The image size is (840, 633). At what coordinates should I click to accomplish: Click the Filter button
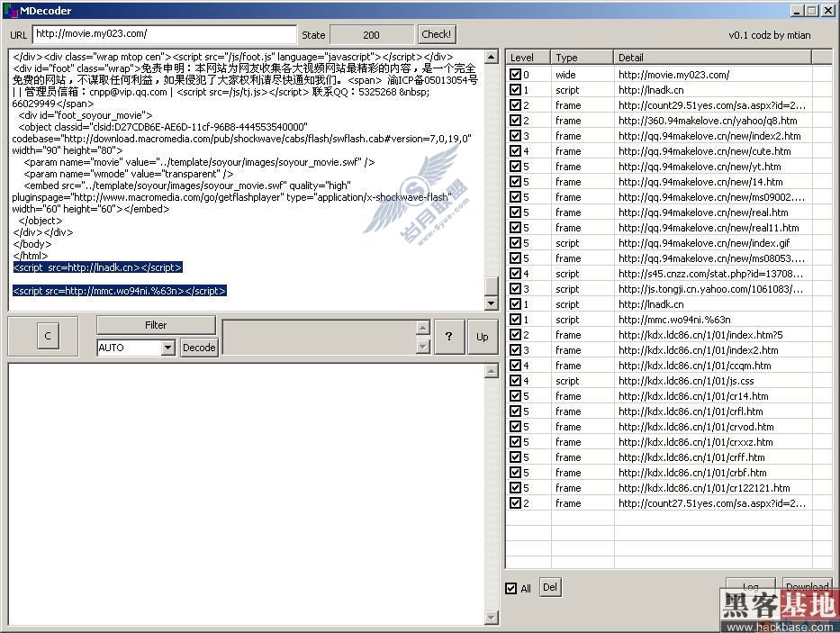tap(156, 325)
